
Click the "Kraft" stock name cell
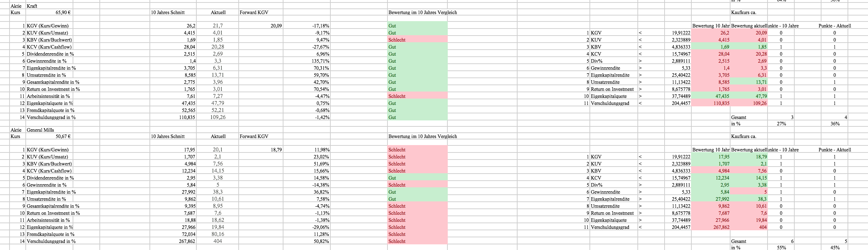coord(32,6)
